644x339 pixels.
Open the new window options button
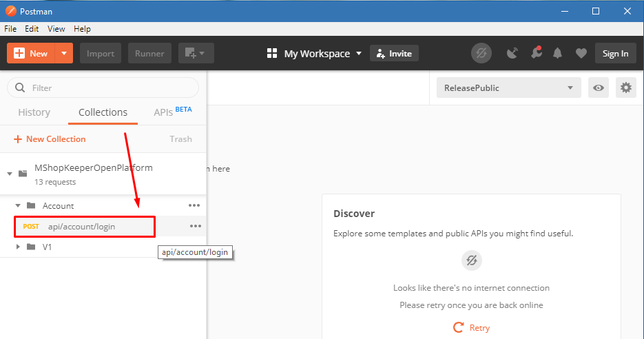click(196, 54)
